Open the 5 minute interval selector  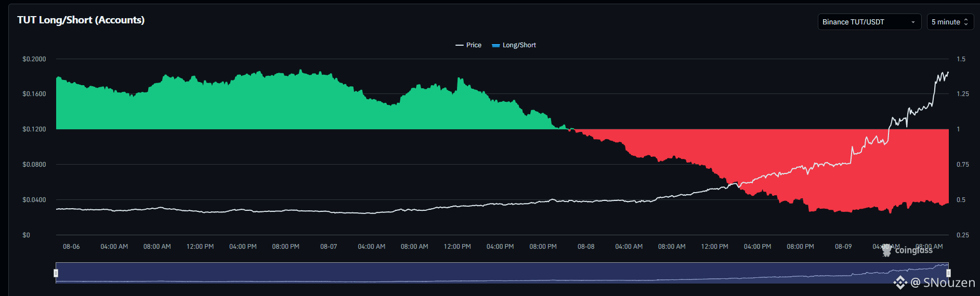pyautogui.click(x=950, y=22)
